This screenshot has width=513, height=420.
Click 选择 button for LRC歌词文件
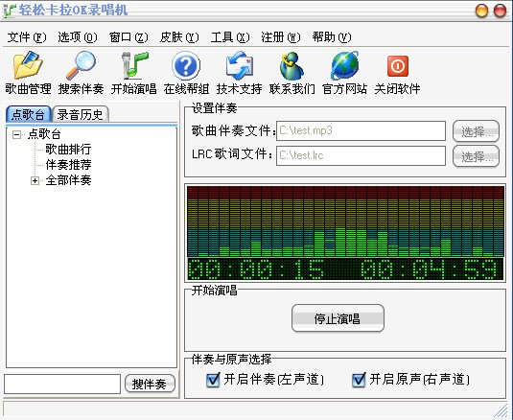(x=476, y=156)
